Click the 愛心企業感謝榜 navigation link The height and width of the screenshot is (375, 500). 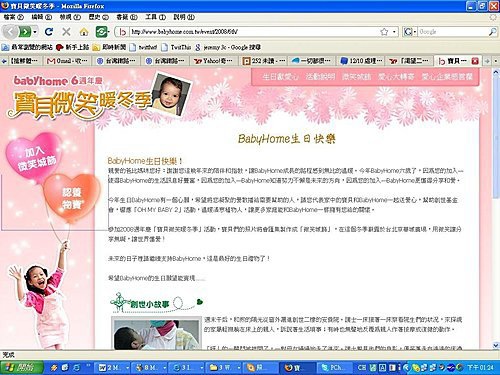point(447,77)
